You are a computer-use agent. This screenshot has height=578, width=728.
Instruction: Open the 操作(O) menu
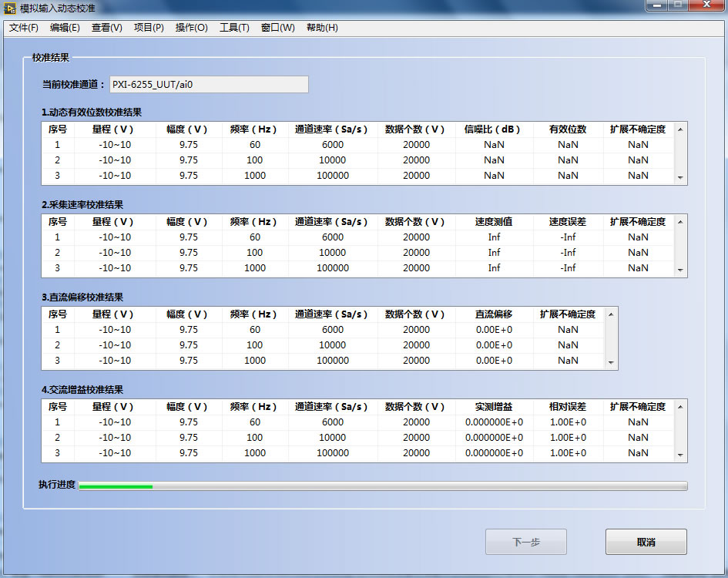191,28
